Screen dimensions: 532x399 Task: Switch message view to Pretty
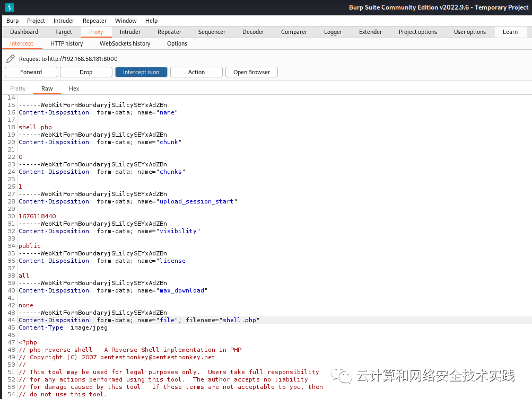point(18,88)
